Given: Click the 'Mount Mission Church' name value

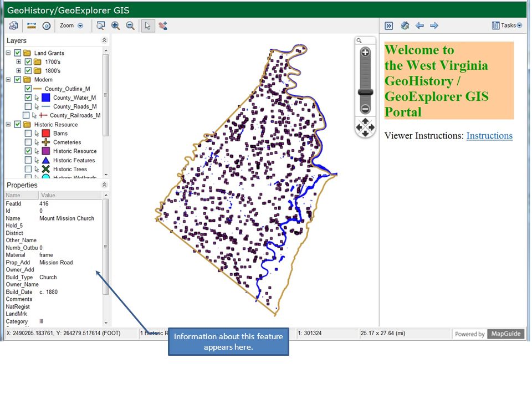Looking at the screenshot, I should [67, 218].
